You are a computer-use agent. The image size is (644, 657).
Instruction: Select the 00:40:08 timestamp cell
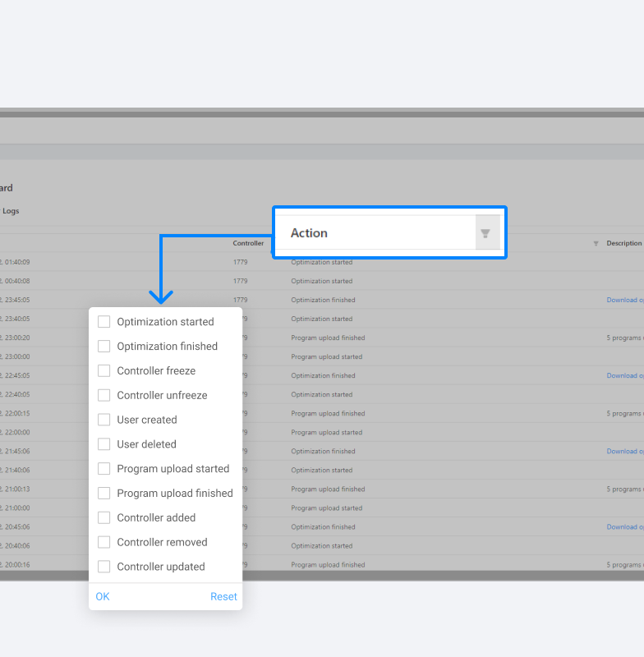pyautogui.click(x=15, y=281)
